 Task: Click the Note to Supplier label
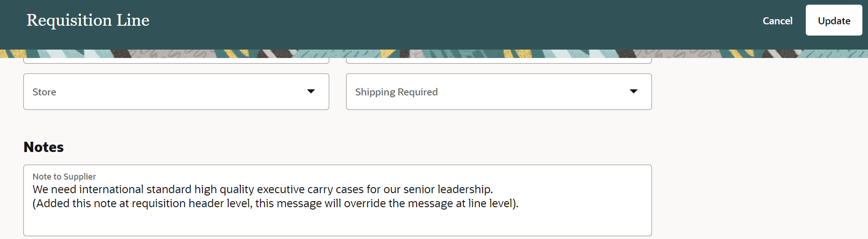[x=64, y=177]
